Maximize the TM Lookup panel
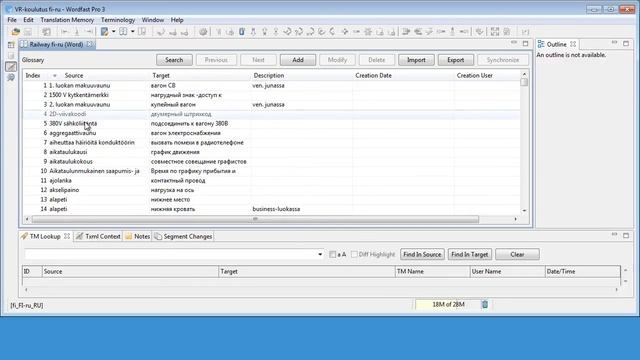 (x=626, y=235)
